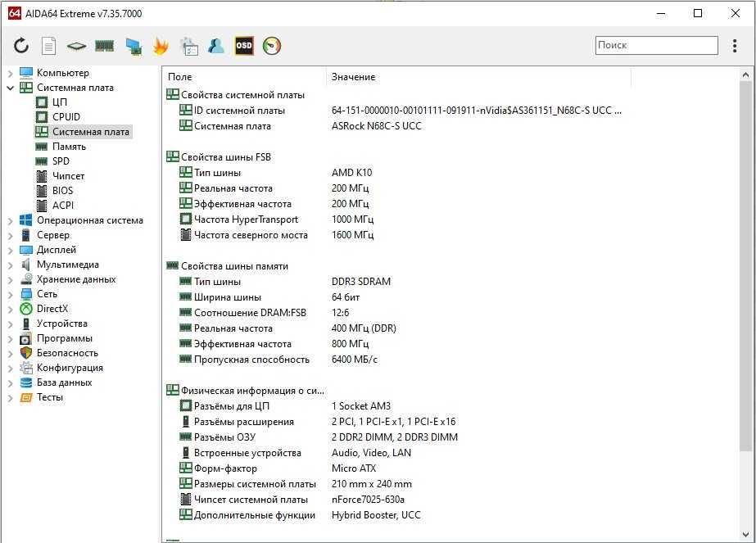Click the Refresh toolbar icon
The image size is (756, 543).
coord(21,46)
